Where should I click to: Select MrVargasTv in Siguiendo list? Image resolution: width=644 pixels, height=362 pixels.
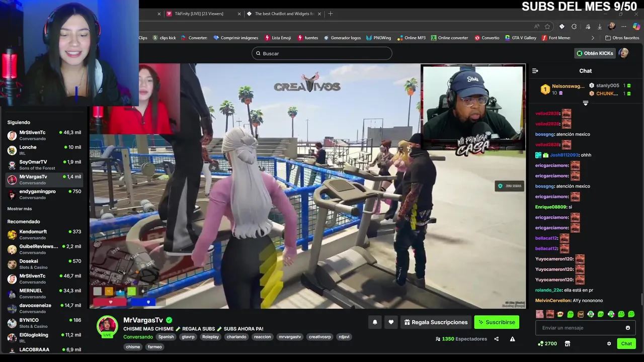click(x=44, y=179)
